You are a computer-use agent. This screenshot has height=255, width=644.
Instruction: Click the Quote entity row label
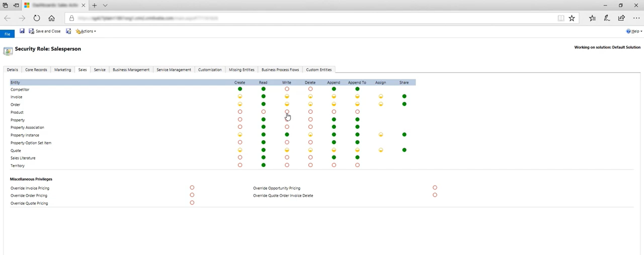tap(16, 151)
